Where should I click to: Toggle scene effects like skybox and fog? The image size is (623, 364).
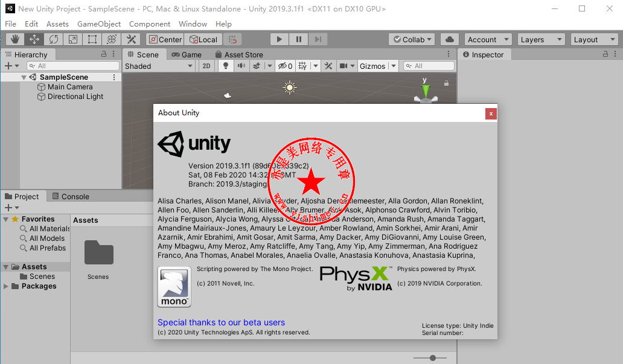257,66
